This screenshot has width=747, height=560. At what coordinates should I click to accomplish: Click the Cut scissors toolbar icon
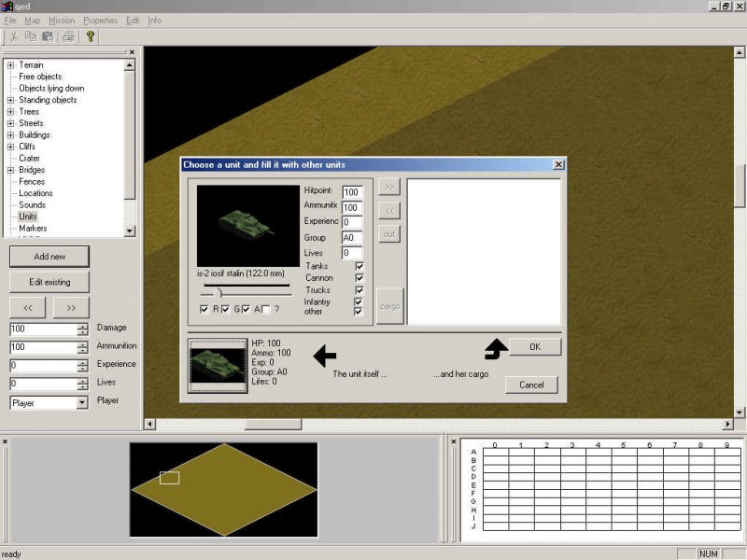pos(14,37)
